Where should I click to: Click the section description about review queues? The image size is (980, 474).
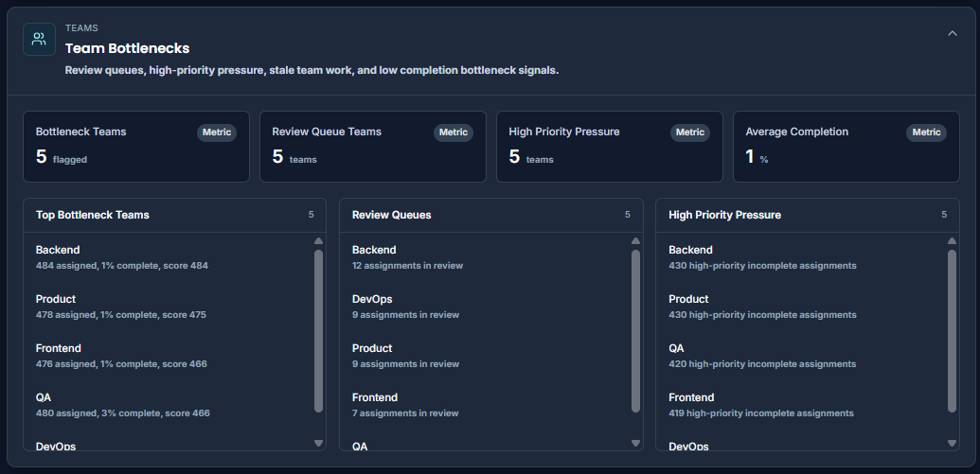tap(312, 71)
